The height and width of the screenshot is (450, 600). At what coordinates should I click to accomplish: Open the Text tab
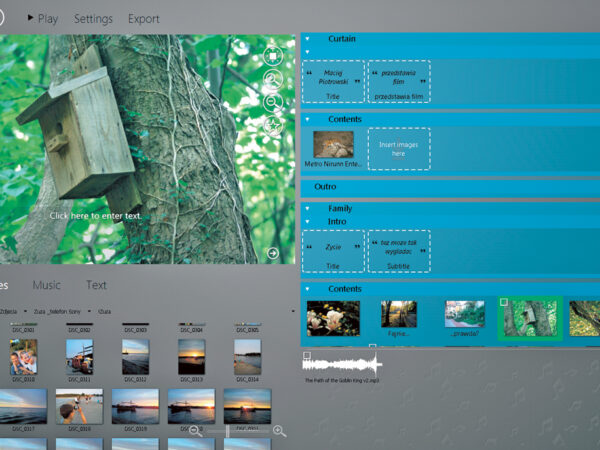tap(96, 285)
